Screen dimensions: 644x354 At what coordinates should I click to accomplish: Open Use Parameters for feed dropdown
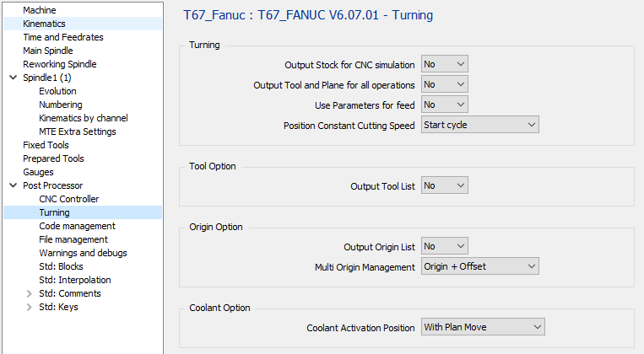[444, 105]
